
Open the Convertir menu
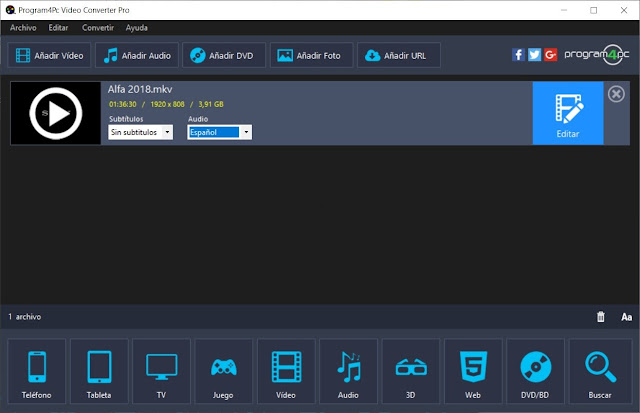click(98, 28)
